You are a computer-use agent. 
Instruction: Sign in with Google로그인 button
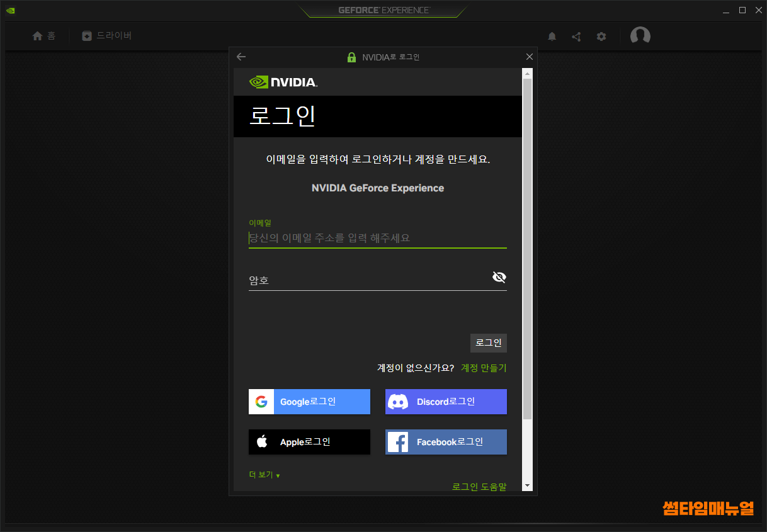(309, 402)
